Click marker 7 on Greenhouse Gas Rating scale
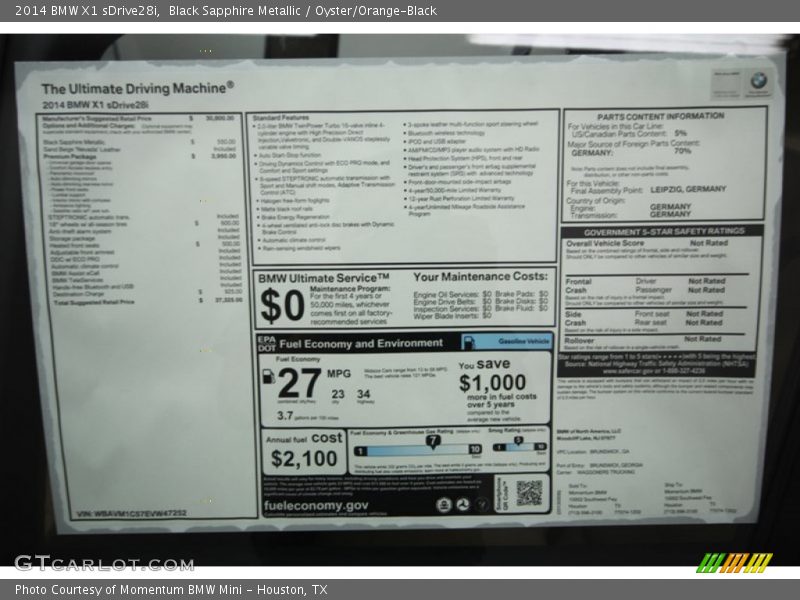The height and width of the screenshot is (600, 800). pyautogui.click(x=432, y=439)
